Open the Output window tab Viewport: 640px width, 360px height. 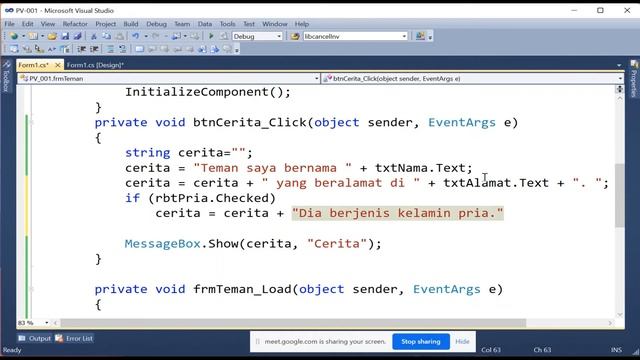35,338
